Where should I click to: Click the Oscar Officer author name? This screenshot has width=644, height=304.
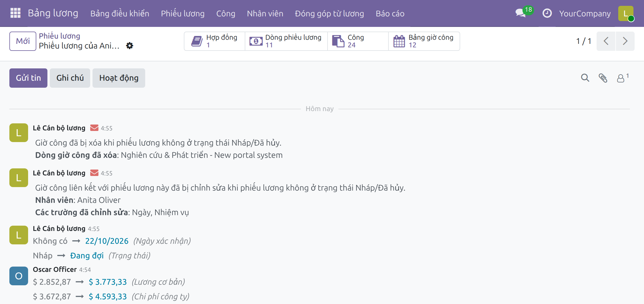pos(55,269)
